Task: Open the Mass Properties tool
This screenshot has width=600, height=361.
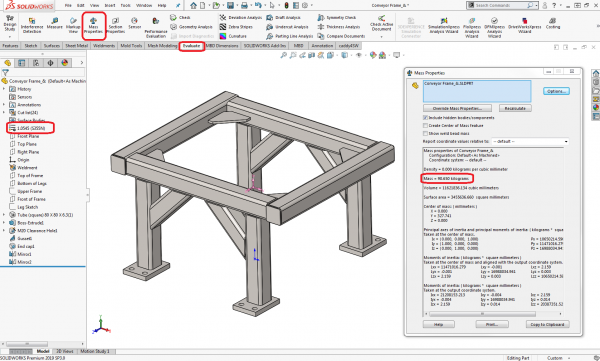Action: coord(93,26)
